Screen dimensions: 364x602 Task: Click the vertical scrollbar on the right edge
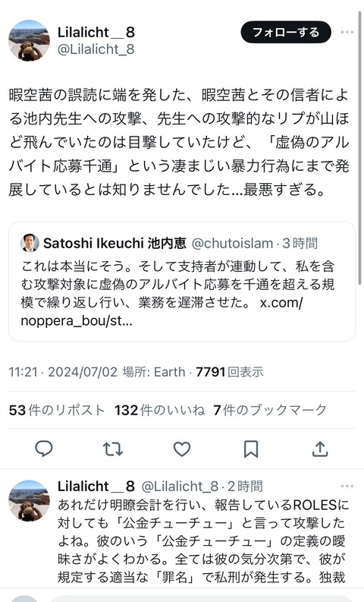359,148
